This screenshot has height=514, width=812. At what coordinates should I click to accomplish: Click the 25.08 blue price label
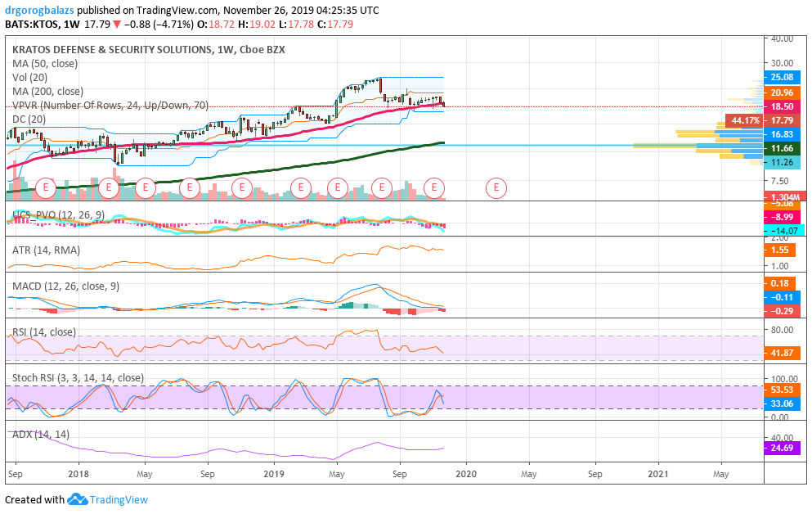pos(782,77)
